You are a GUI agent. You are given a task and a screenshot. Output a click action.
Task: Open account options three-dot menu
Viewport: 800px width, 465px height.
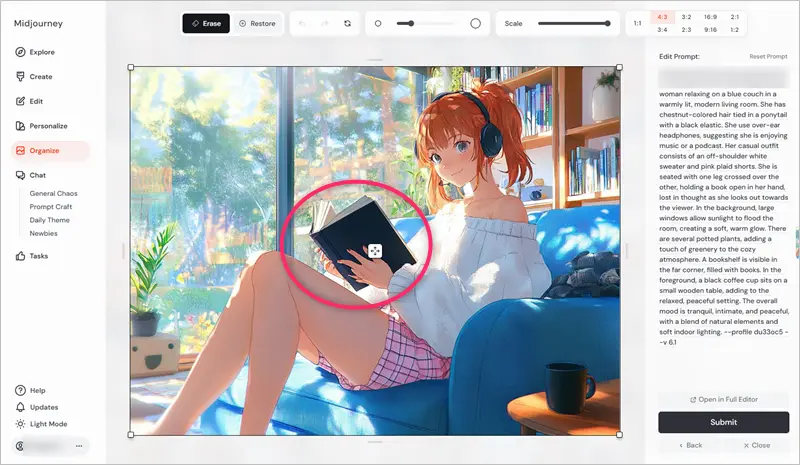[79, 445]
